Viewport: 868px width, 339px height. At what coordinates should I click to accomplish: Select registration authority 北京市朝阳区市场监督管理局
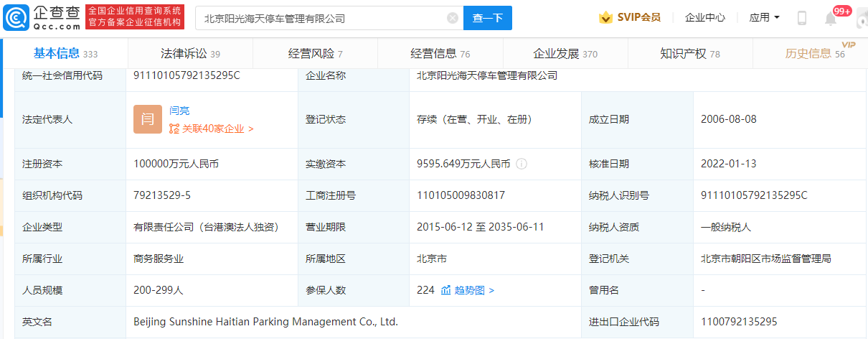(766, 259)
